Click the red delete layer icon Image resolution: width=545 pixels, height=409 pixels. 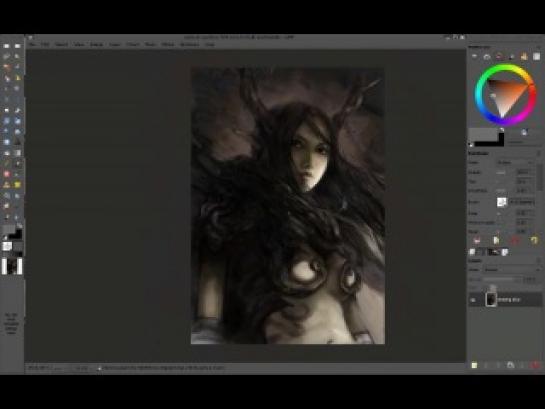click(x=535, y=365)
